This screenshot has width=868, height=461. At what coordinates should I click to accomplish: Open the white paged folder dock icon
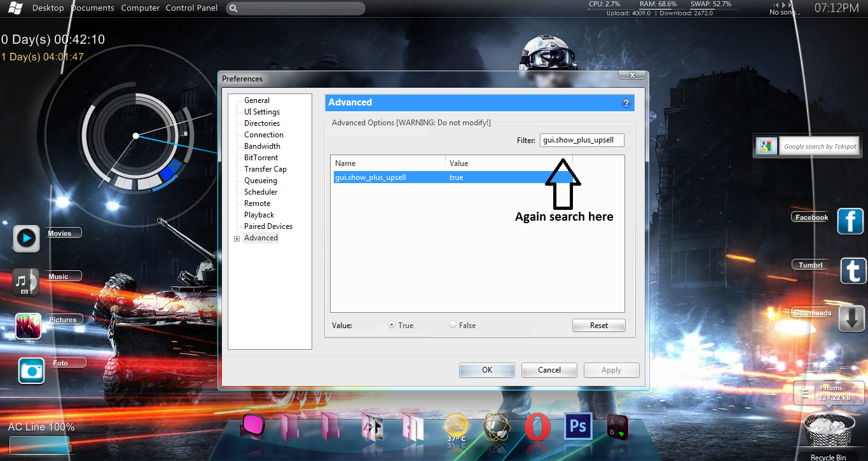pos(413,427)
